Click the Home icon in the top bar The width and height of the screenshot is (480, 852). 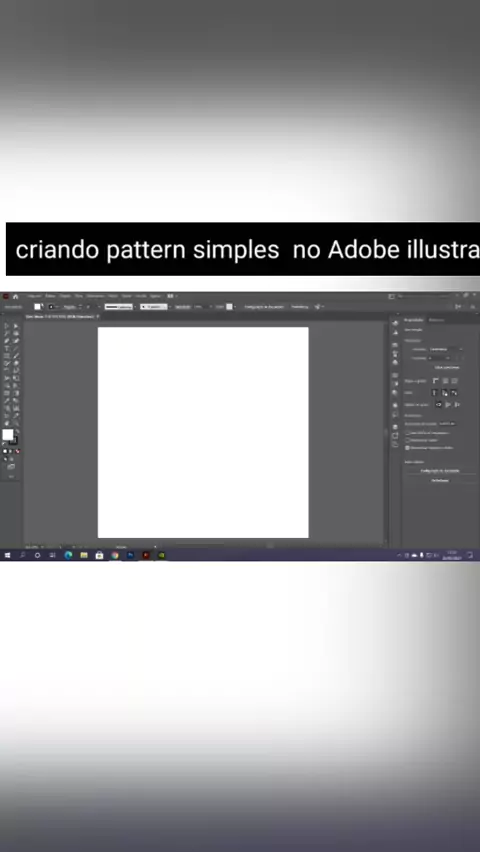[x=16, y=296]
